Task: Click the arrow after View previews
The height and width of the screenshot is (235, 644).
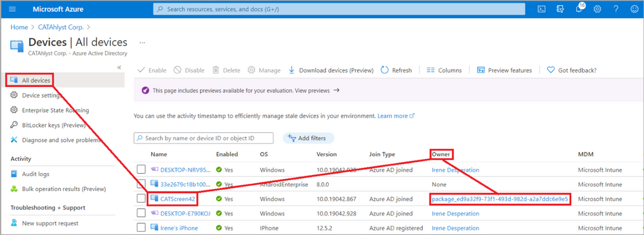Action: (337, 90)
